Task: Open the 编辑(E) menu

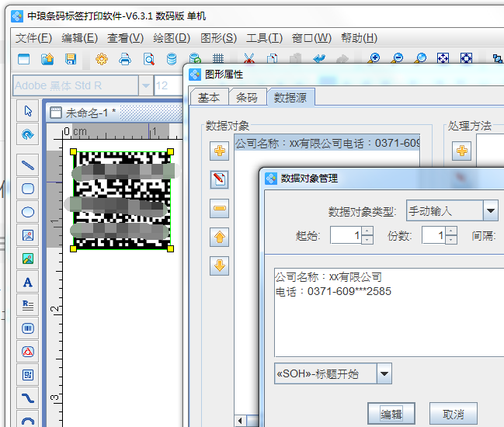Action: (x=80, y=38)
